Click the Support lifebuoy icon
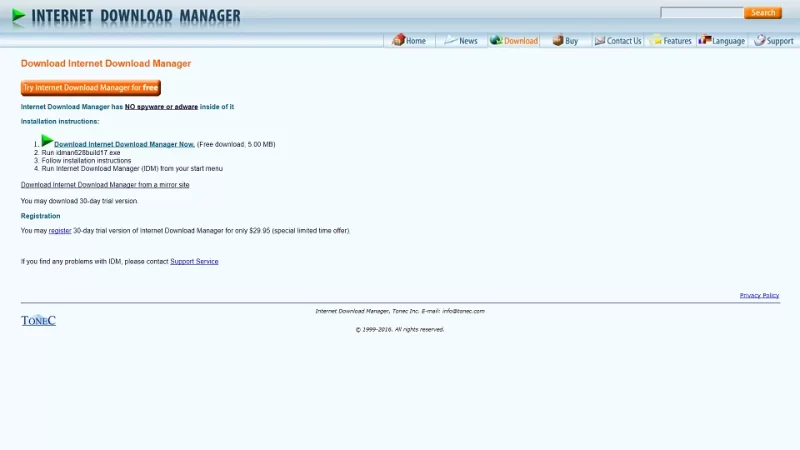 (760, 40)
